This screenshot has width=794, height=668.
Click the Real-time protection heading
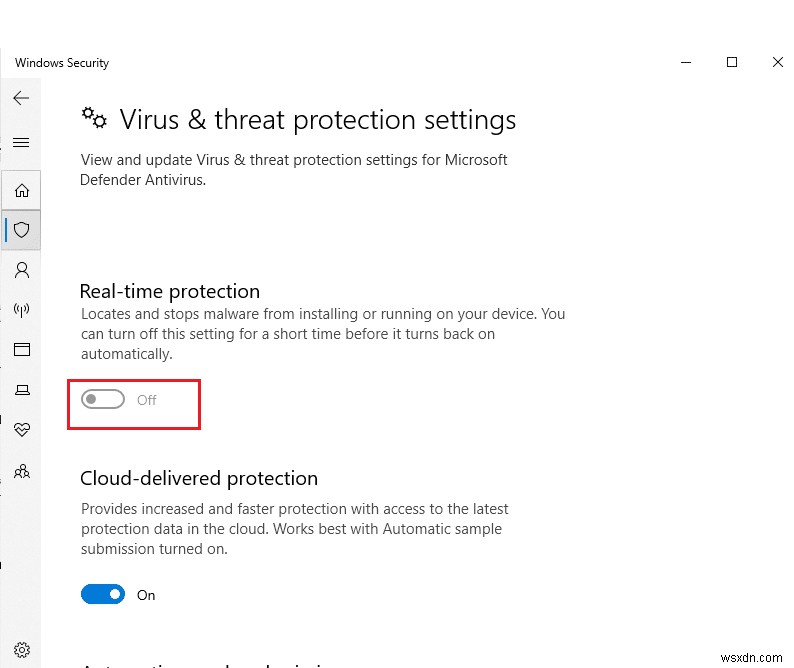click(170, 291)
